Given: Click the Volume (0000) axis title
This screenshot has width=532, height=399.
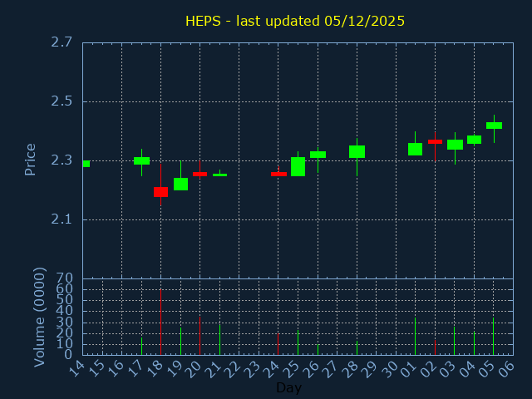Looking at the screenshot, I should click(x=39, y=317).
